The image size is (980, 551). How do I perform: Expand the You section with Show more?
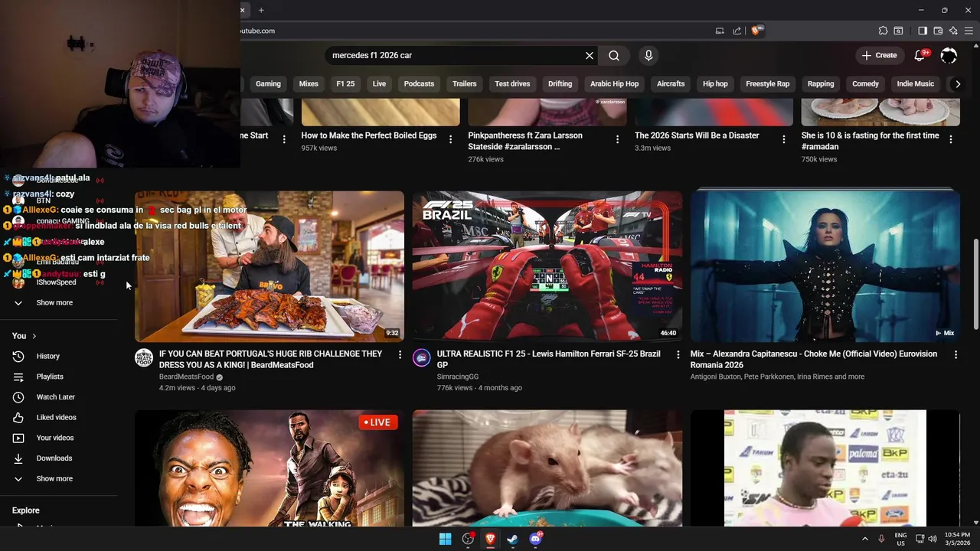54,478
